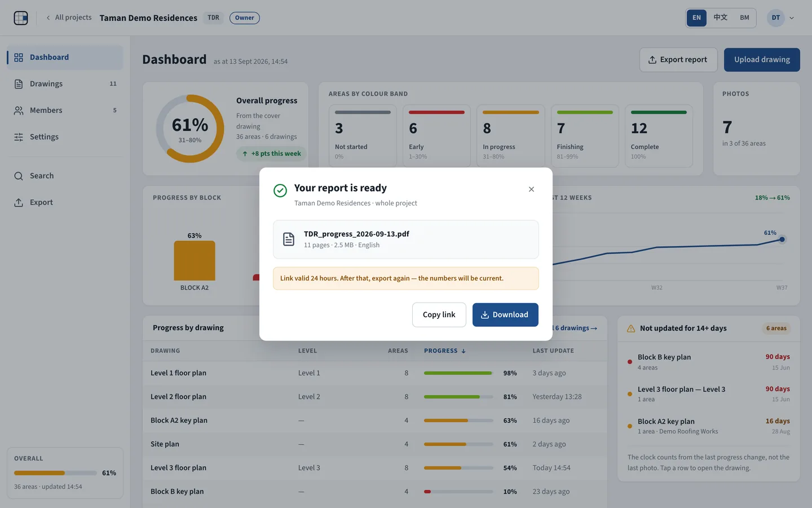Click the +8 pts this week badge

pyautogui.click(x=271, y=154)
